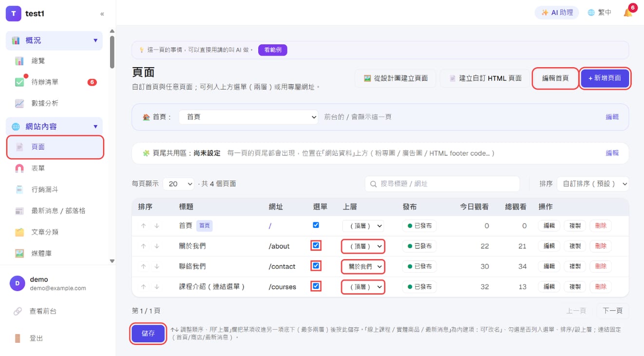Open the 上層 dropdown for 聯絡我們 row
The image size is (644, 356).
point(363,266)
